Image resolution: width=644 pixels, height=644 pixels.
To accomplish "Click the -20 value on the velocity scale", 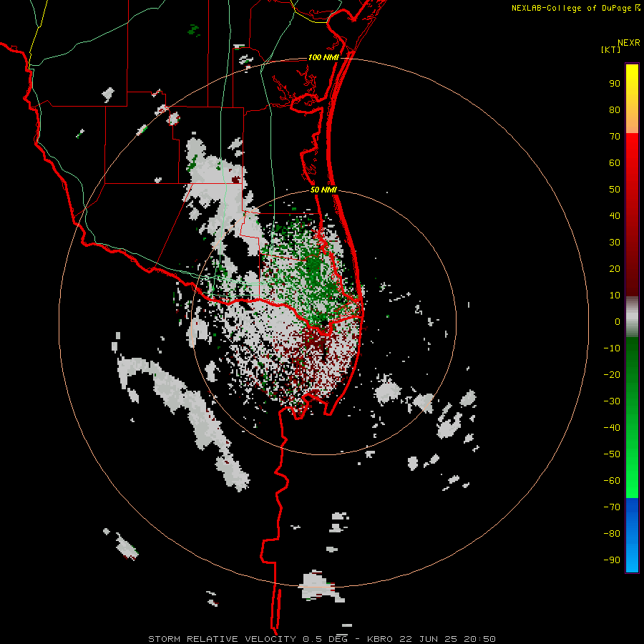I will click(612, 375).
